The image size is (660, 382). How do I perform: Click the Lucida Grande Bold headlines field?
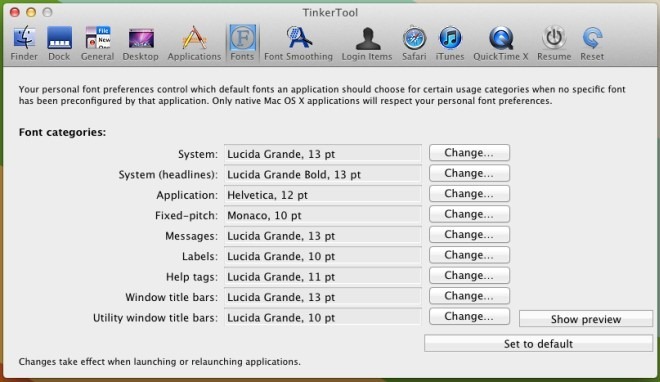pyautogui.click(x=322, y=174)
